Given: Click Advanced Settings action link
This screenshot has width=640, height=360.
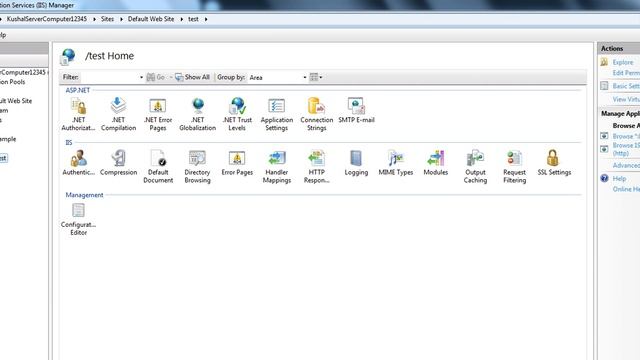Looking at the screenshot, I should [626, 165].
